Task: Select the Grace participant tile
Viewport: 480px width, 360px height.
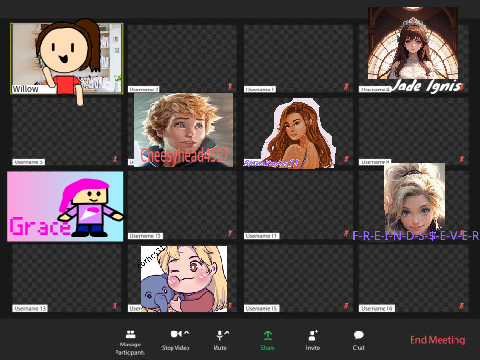Action: pyautogui.click(x=65, y=206)
